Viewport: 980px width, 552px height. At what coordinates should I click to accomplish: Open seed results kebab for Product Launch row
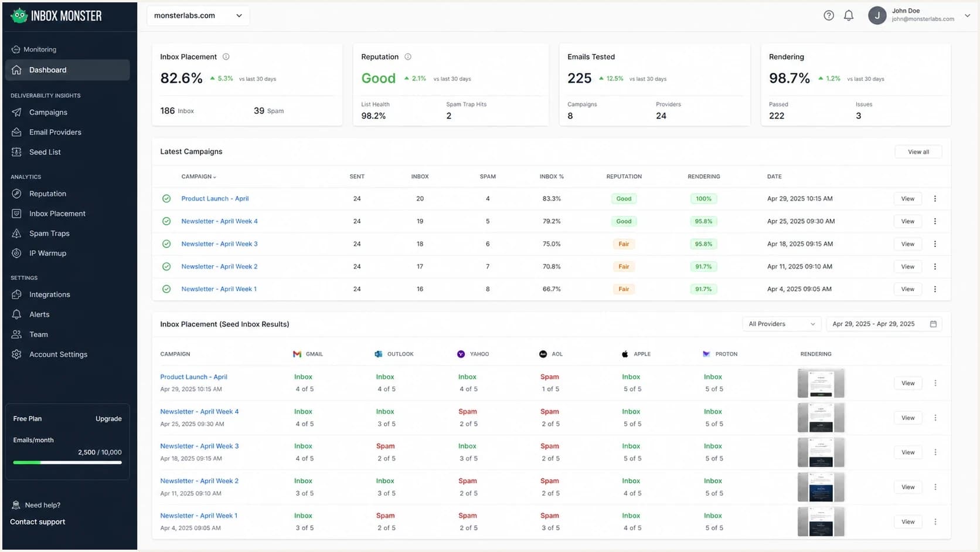935,383
